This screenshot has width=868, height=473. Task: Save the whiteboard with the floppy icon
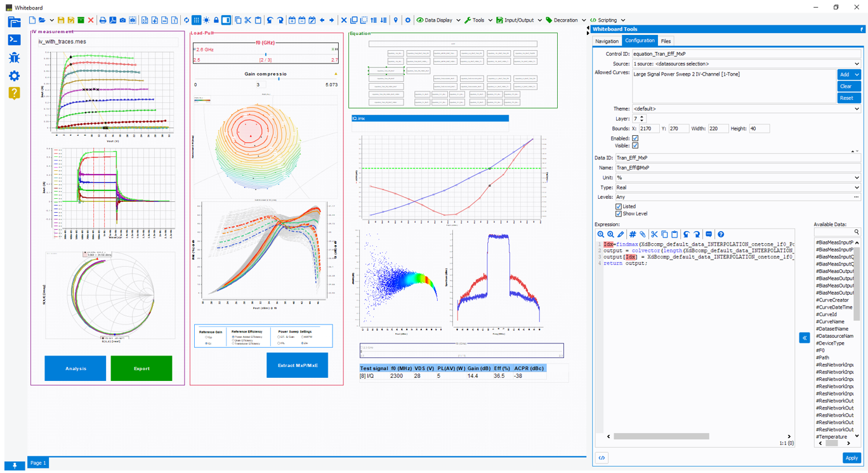[61, 20]
